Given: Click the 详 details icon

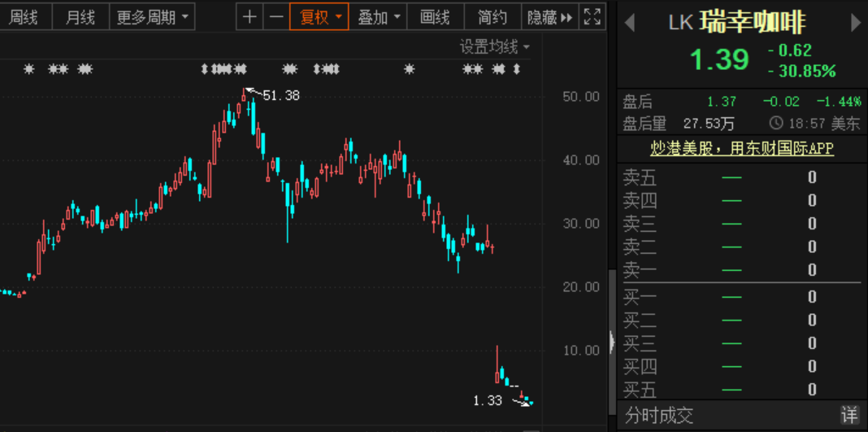Looking at the screenshot, I should [848, 415].
